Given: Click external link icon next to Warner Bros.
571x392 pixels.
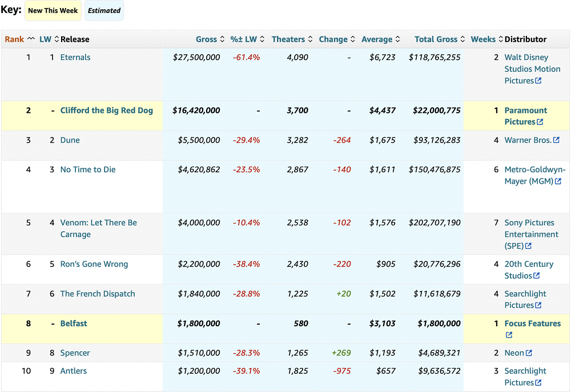Looking at the screenshot, I should point(556,140).
